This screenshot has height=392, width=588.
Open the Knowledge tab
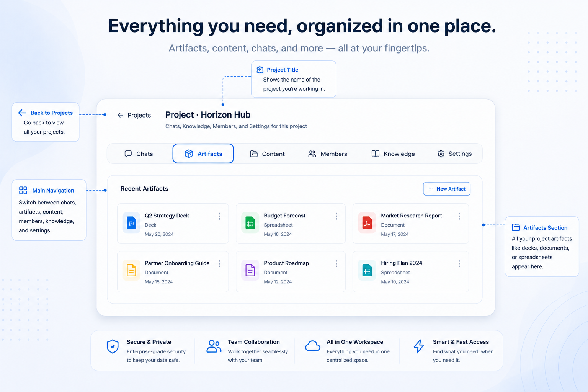coord(393,154)
